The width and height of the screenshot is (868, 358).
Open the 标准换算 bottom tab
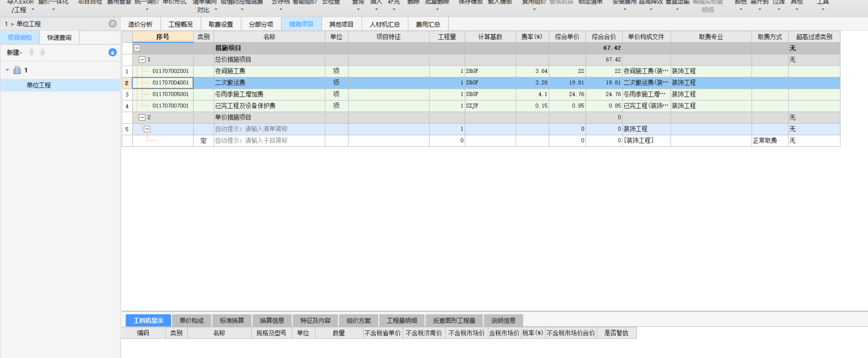click(232, 321)
